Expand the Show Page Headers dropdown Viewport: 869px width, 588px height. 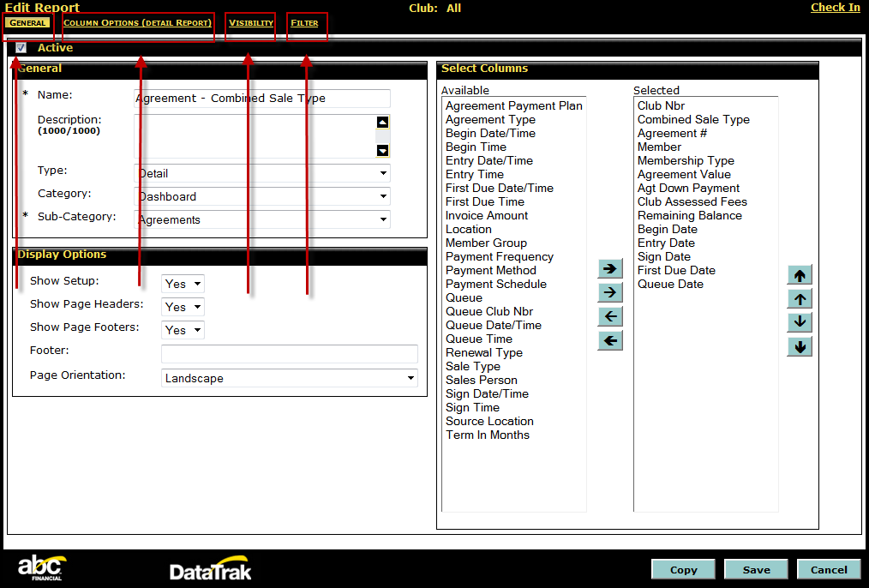pyautogui.click(x=183, y=307)
